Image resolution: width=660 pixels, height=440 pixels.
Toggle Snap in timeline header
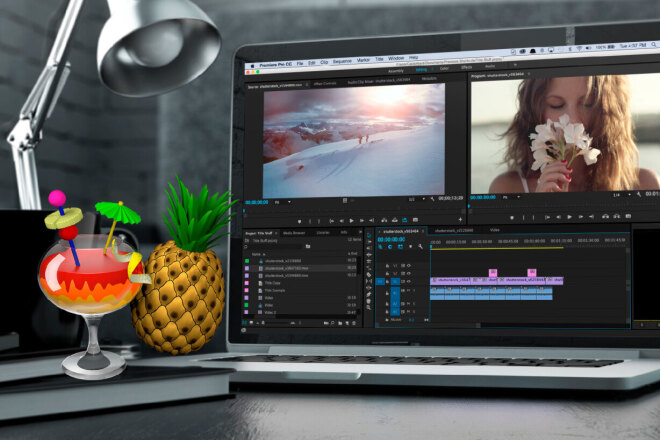(x=390, y=247)
